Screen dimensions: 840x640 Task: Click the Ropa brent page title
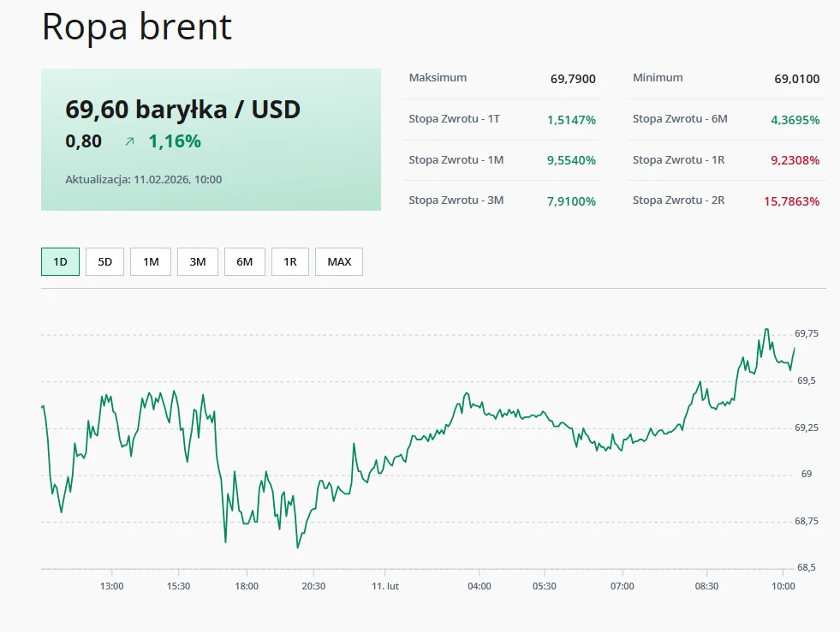(136, 27)
